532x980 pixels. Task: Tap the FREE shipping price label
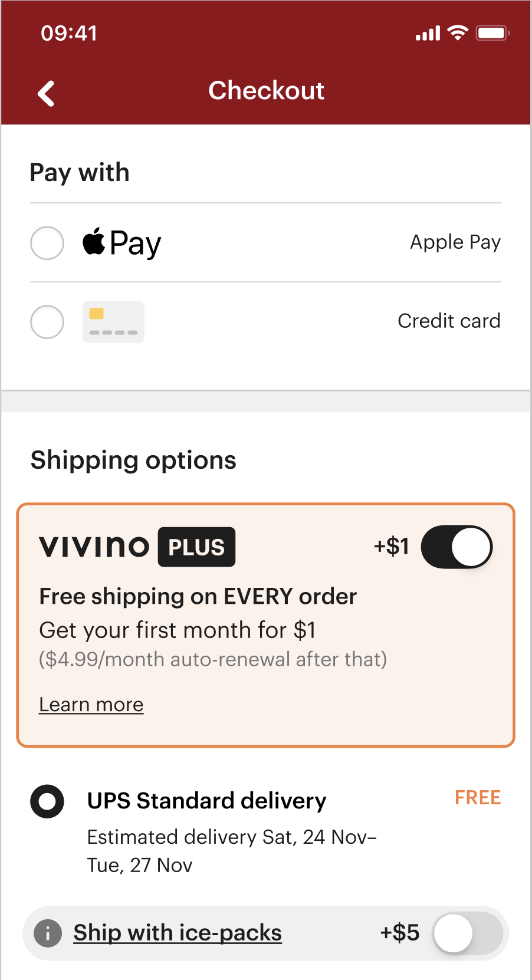pos(478,798)
